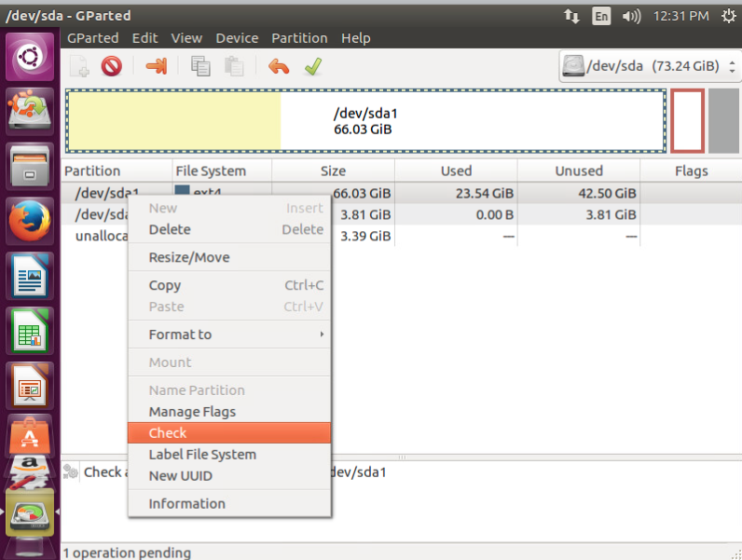The height and width of the screenshot is (560, 742).
Task: Click the Flags column header
Action: coord(692,171)
